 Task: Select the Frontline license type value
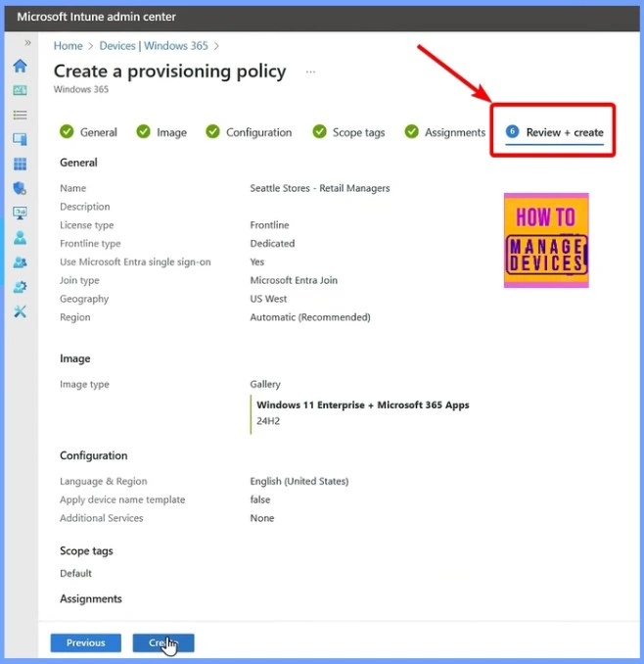pyautogui.click(x=269, y=225)
